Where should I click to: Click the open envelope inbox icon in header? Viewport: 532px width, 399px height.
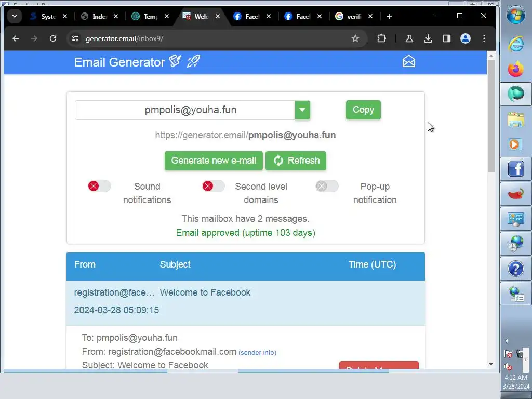[x=408, y=62]
